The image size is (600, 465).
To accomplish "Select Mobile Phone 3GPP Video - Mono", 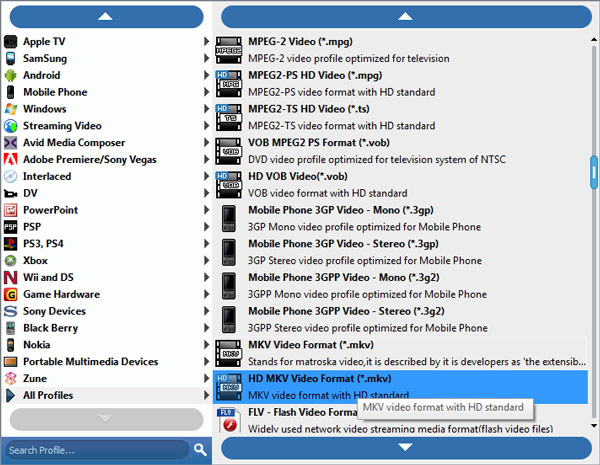I will 400,286.
